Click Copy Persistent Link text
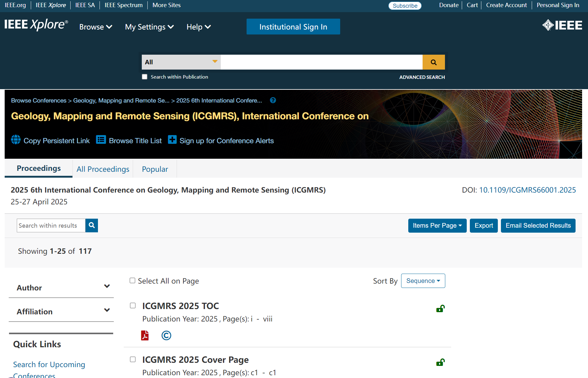 57,141
